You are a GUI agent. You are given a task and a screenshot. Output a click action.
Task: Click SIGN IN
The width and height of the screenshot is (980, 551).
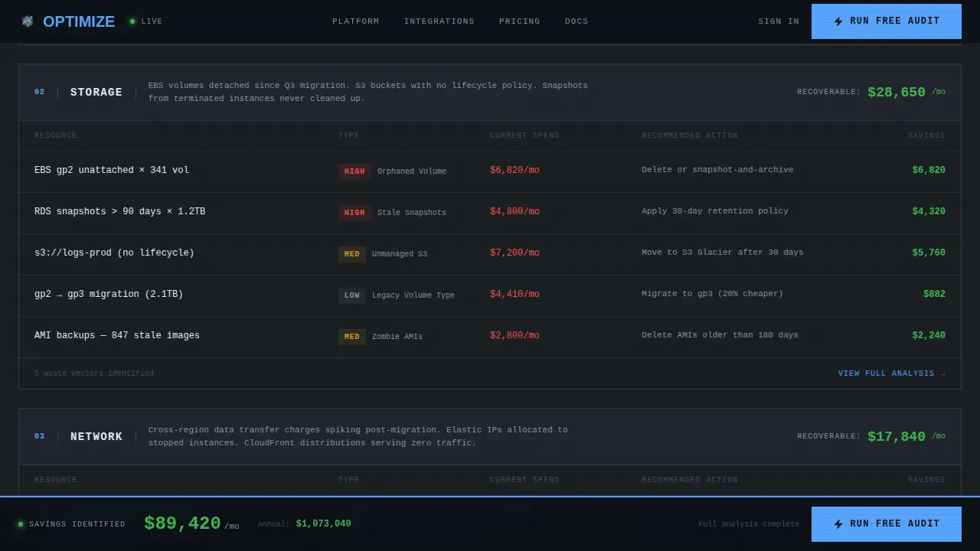tap(779, 21)
